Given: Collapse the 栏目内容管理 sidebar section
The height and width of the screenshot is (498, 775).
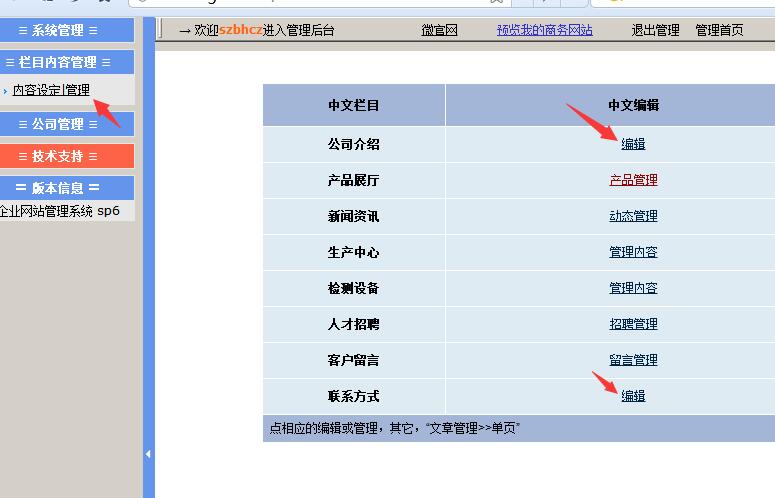Looking at the screenshot, I should tap(66, 62).
